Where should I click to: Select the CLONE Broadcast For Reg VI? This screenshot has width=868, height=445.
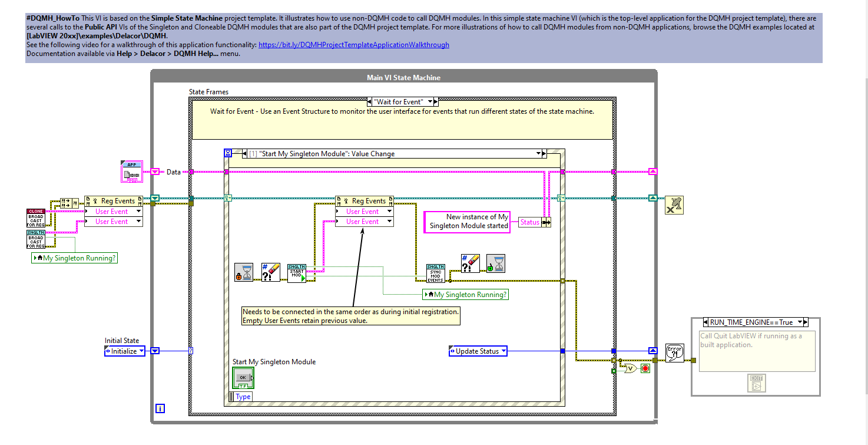[x=37, y=217]
